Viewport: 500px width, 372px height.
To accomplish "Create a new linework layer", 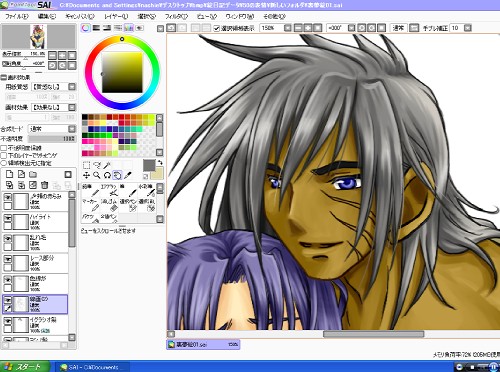I will click(x=21, y=174).
